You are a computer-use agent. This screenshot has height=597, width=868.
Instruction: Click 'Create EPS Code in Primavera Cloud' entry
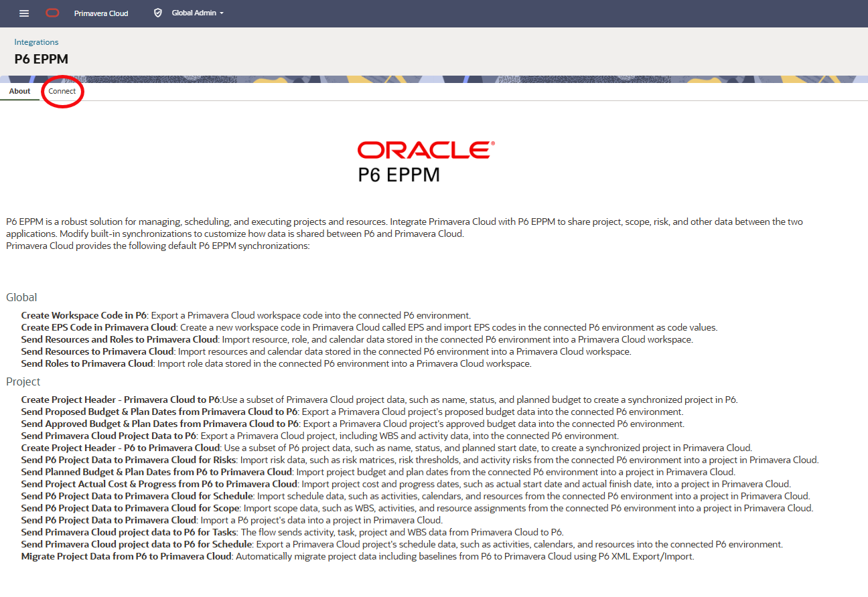(x=98, y=327)
